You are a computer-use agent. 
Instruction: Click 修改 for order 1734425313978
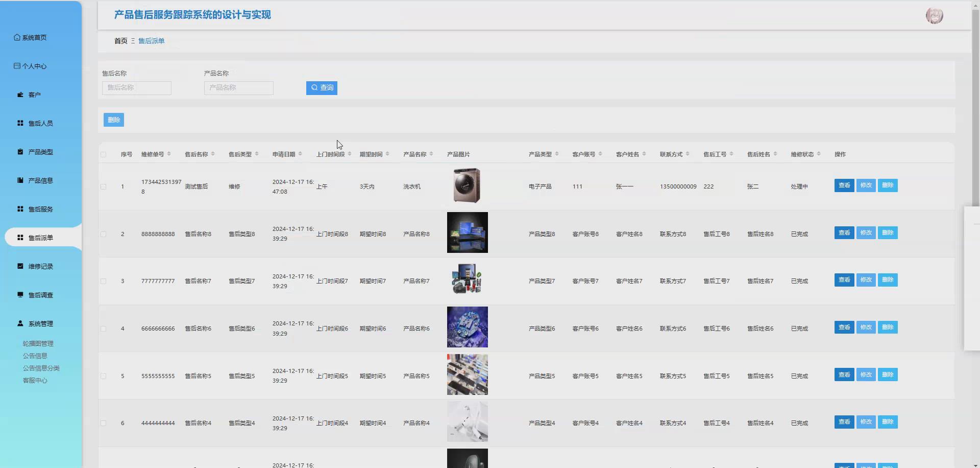coord(866,185)
